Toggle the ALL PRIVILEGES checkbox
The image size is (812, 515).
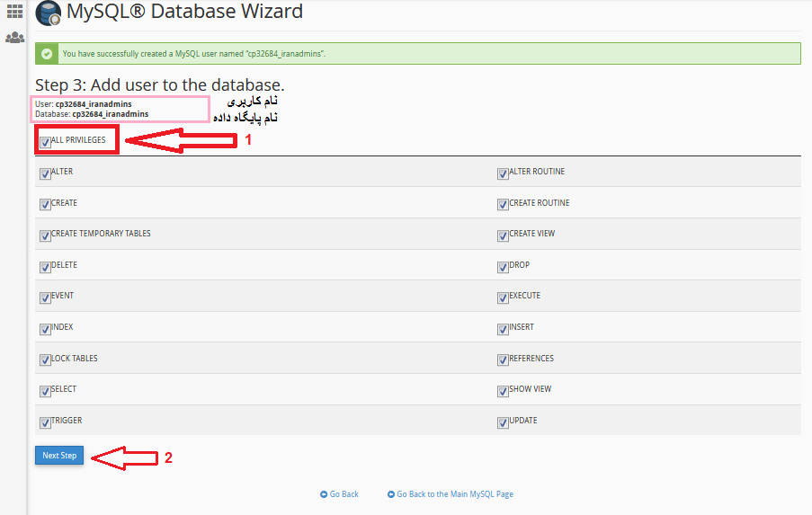[x=45, y=142]
